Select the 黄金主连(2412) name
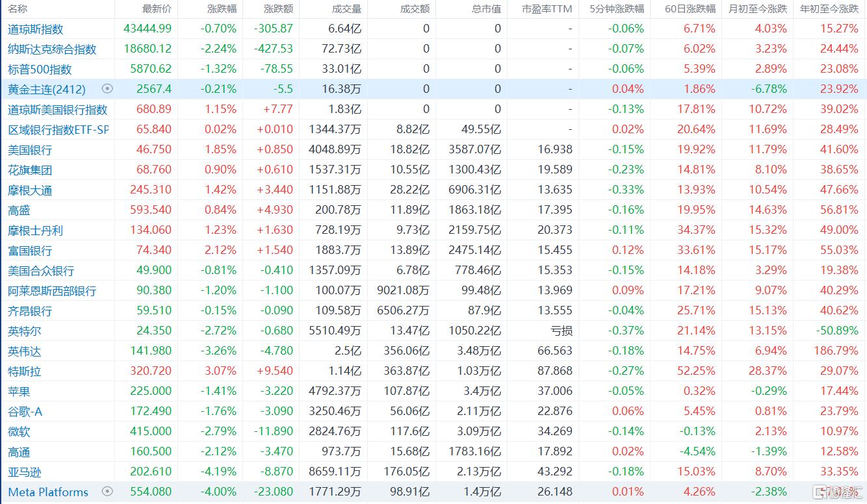The image size is (867, 504). 47,89
